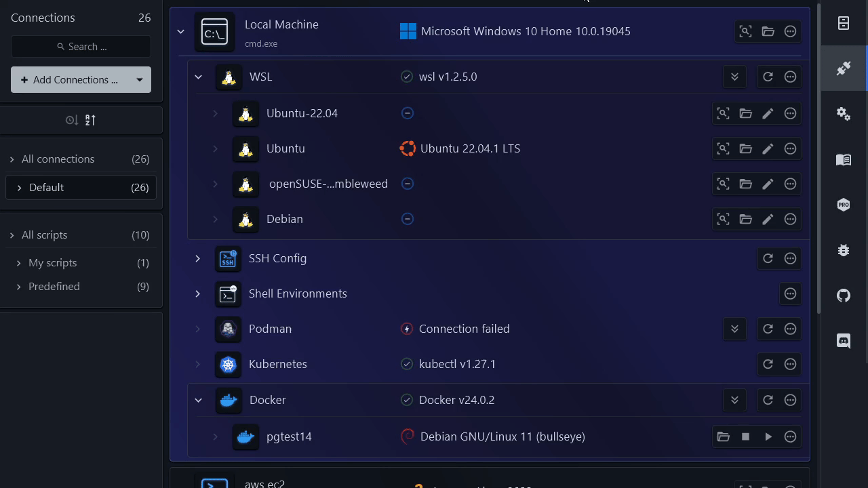
Task: Expand the Shell Environments group
Action: [x=197, y=293]
